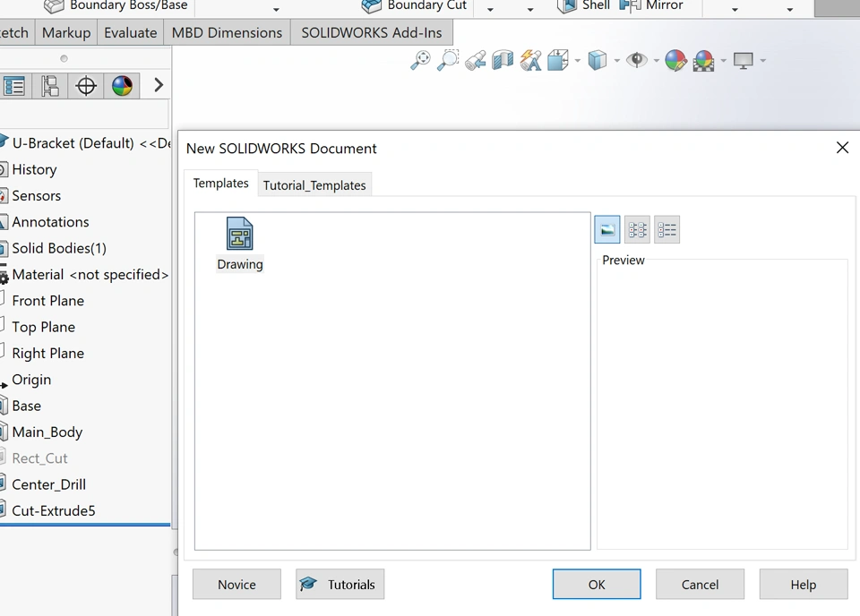Select Origin in feature tree

pos(26,380)
